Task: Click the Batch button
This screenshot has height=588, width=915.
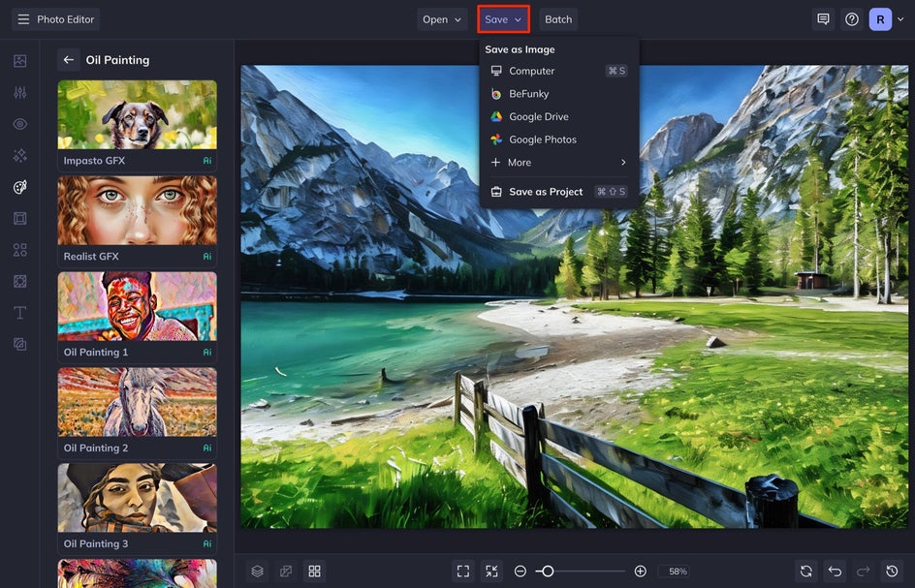Action: coord(558,19)
